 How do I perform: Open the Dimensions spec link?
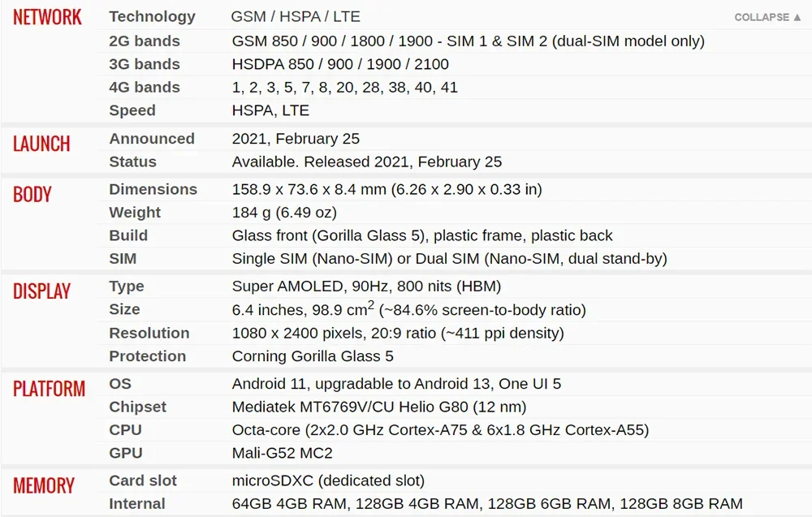[x=153, y=189]
